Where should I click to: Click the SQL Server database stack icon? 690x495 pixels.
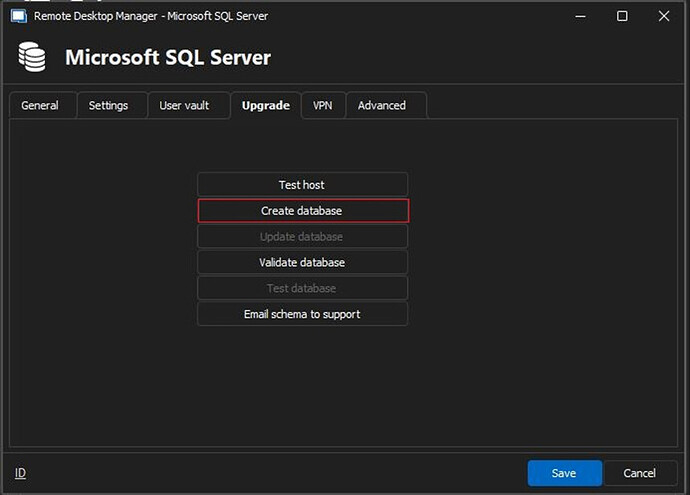coord(32,57)
